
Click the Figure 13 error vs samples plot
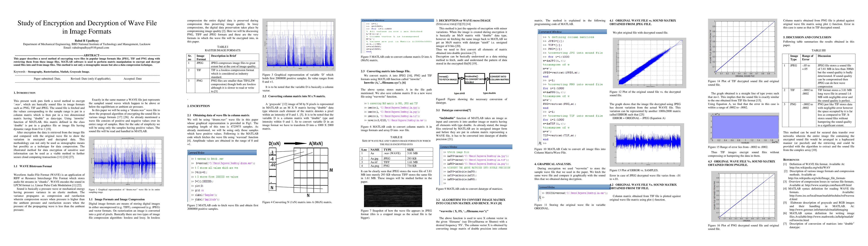click(x=647, y=145)
